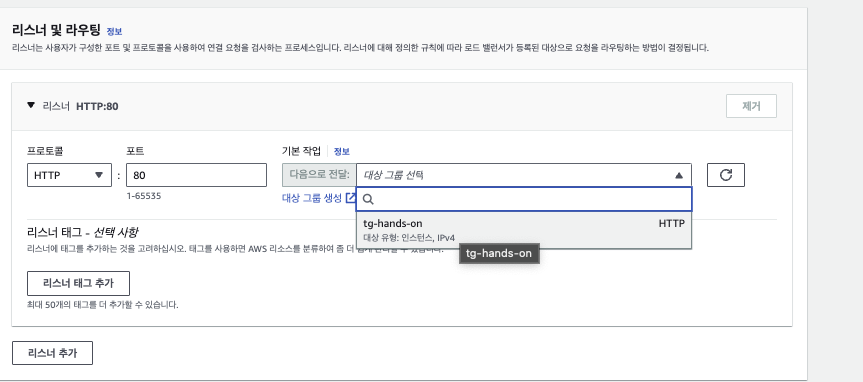Screen dimensions: 863x382
Task: Click the search magnifier icon in dropdown
Action: [368, 199]
